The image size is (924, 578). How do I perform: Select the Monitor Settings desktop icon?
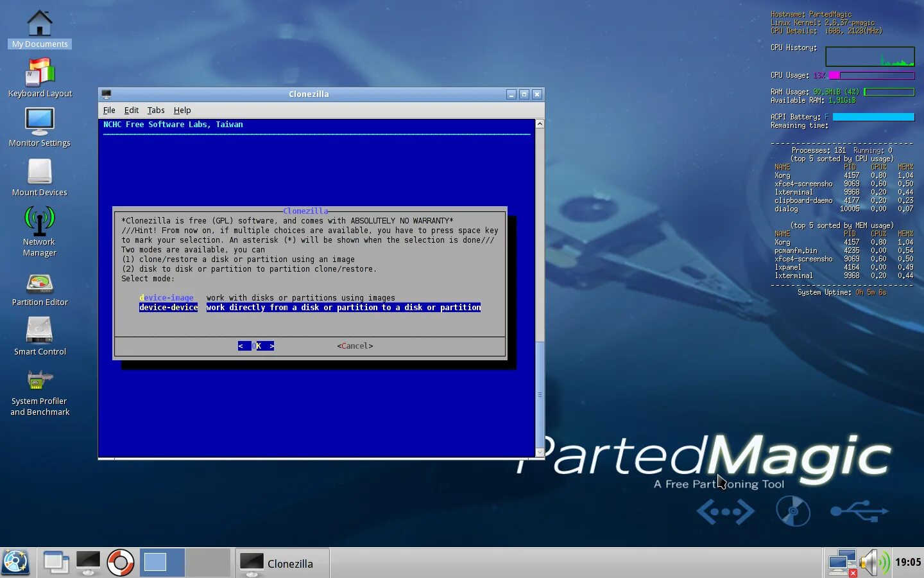[40, 127]
